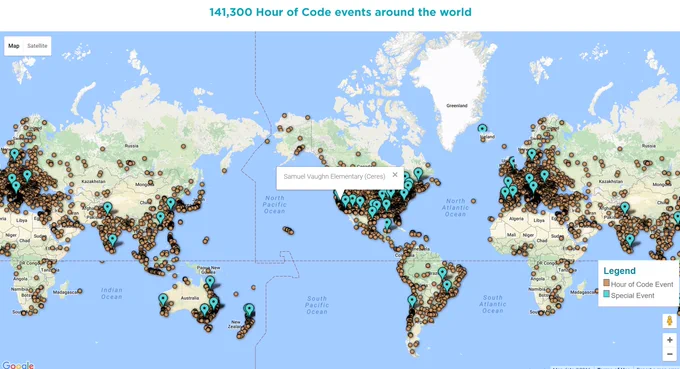The width and height of the screenshot is (680, 369).
Task: Zoom out with the minus button
Action: tap(670, 354)
